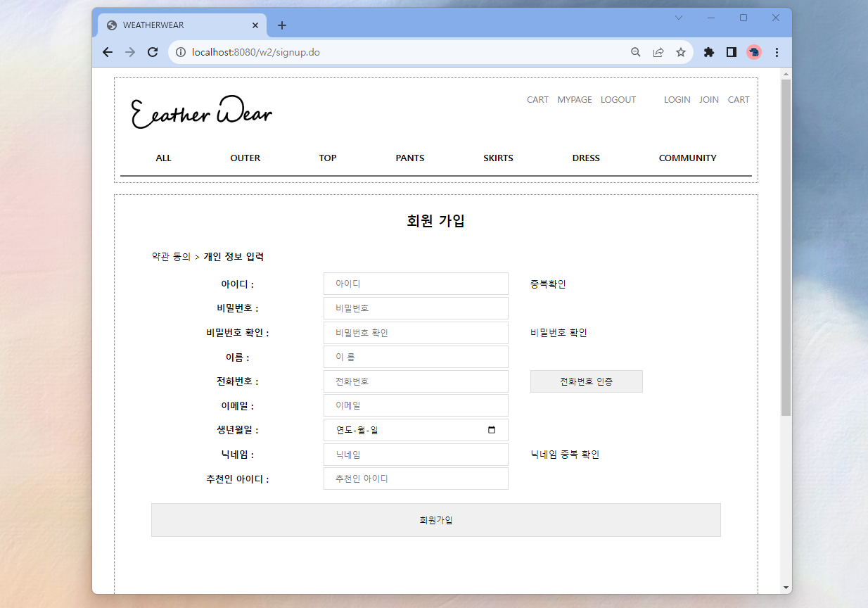Focus the 아이디 input field
Viewport: 868px width, 608px height.
[416, 284]
